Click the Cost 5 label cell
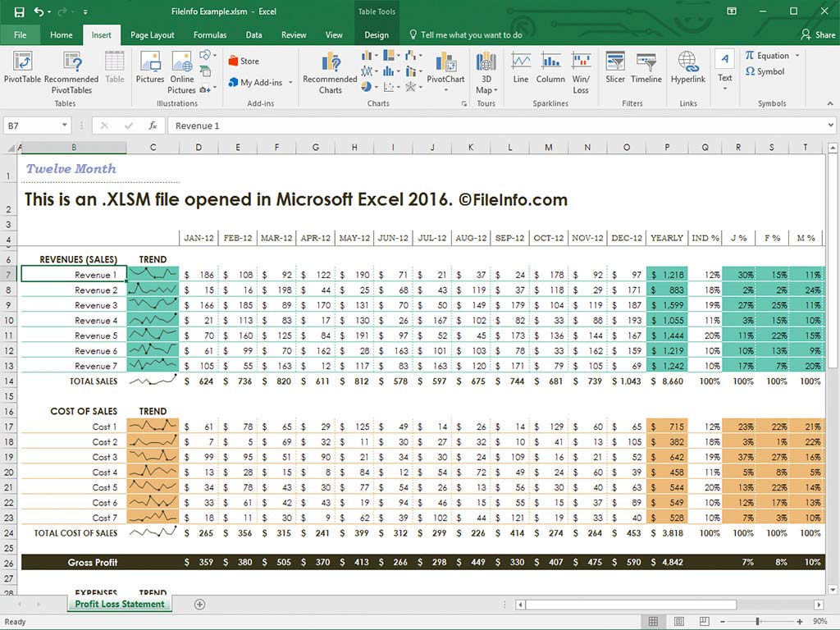This screenshot has width=840, height=630. tap(73, 487)
